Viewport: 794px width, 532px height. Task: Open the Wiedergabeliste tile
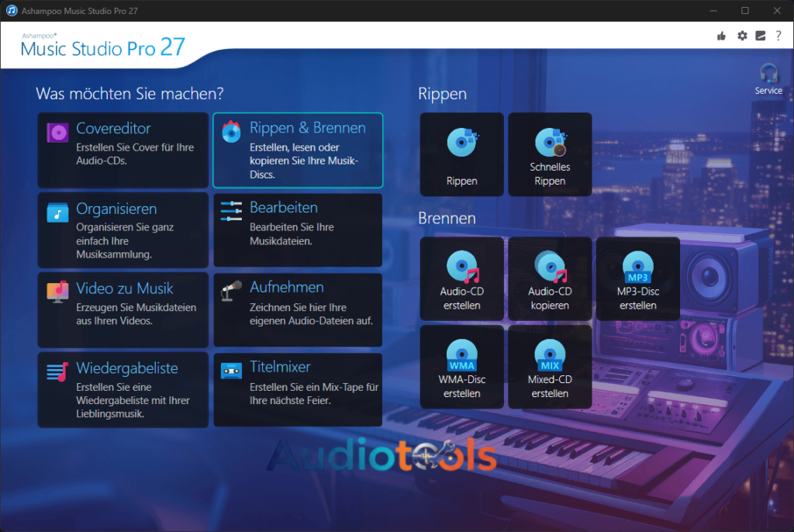(123, 389)
